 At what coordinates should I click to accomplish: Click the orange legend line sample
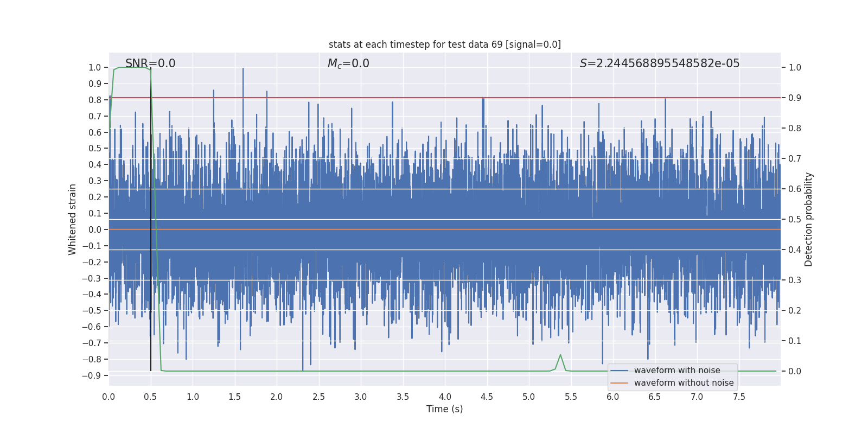pos(620,383)
